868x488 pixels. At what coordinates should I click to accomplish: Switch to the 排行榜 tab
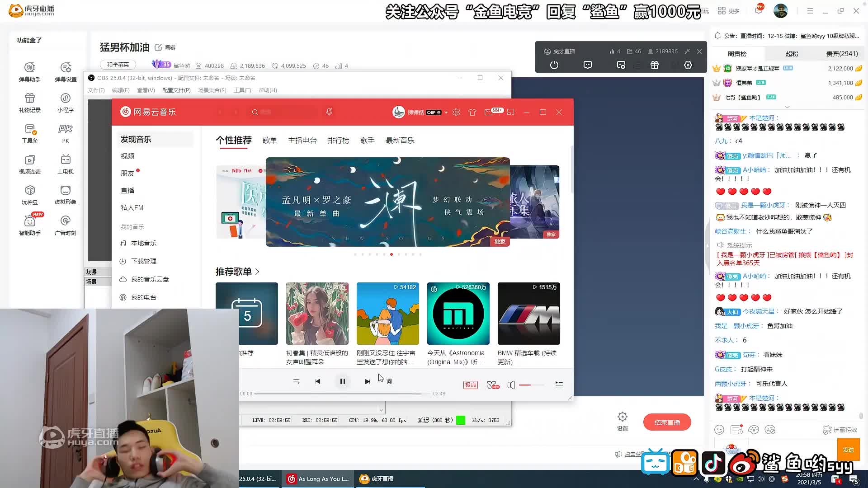click(339, 141)
